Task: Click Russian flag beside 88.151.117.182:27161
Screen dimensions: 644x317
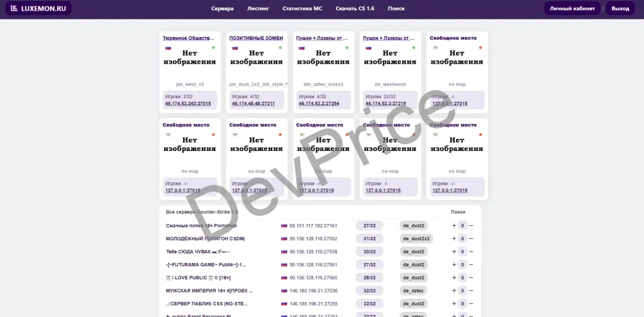Action: click(284, 225)
